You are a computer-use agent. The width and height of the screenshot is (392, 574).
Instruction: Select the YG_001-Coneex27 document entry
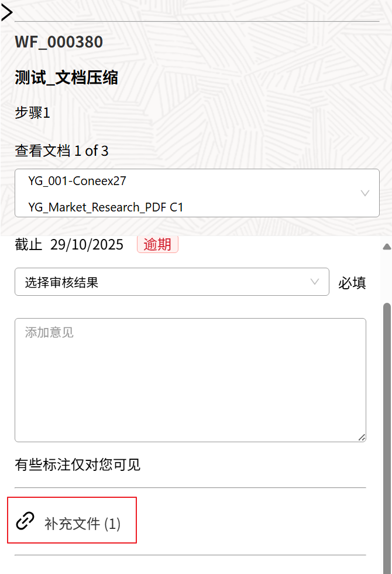[x=77, y=181]
